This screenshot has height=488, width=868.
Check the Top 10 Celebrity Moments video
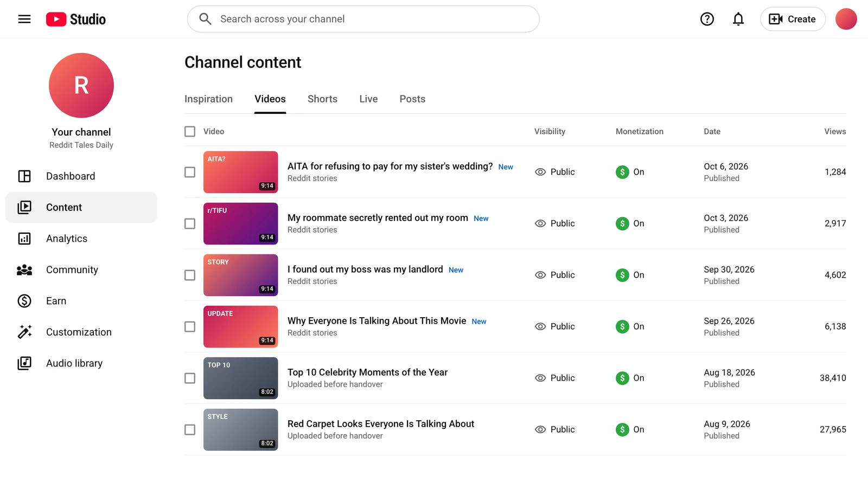point(190,378)
